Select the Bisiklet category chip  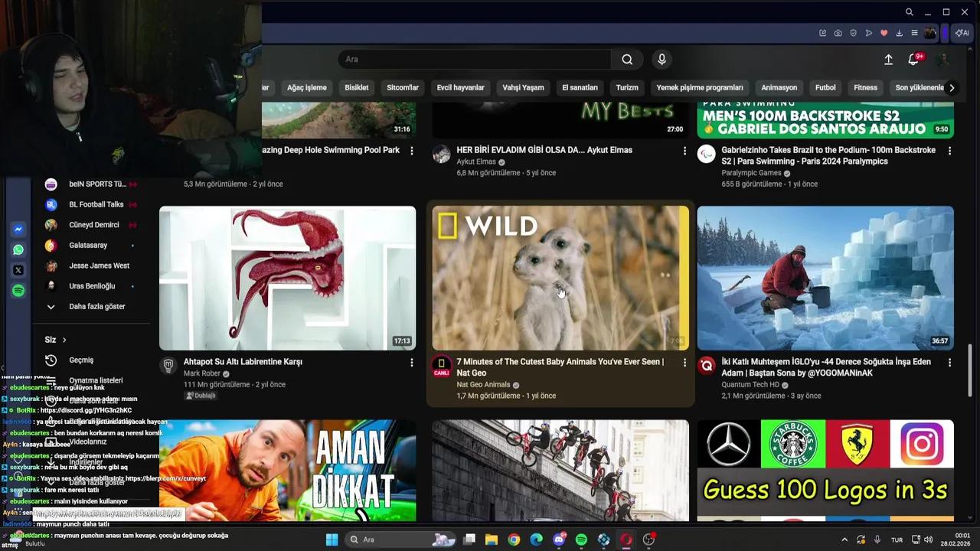click(x=357, y=87)
